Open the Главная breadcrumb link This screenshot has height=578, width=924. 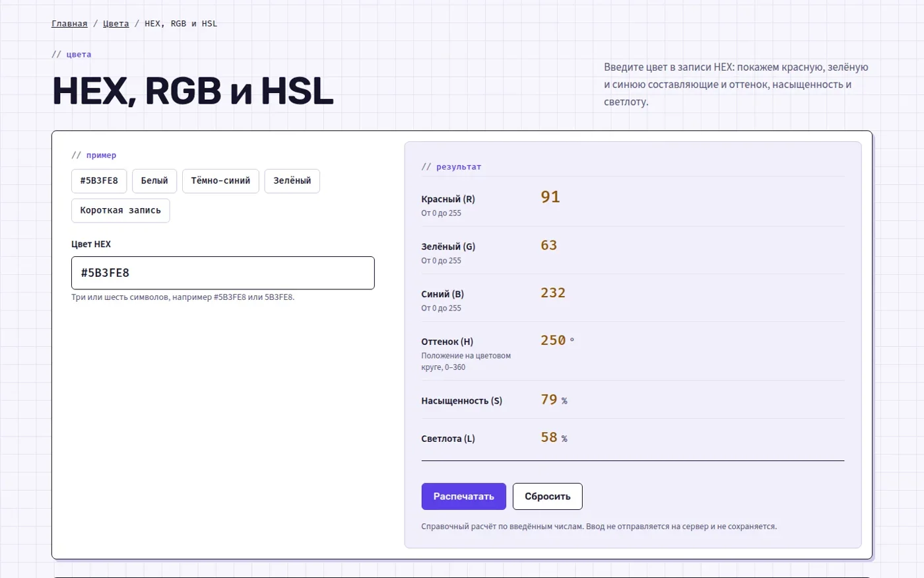pos(69,24)
